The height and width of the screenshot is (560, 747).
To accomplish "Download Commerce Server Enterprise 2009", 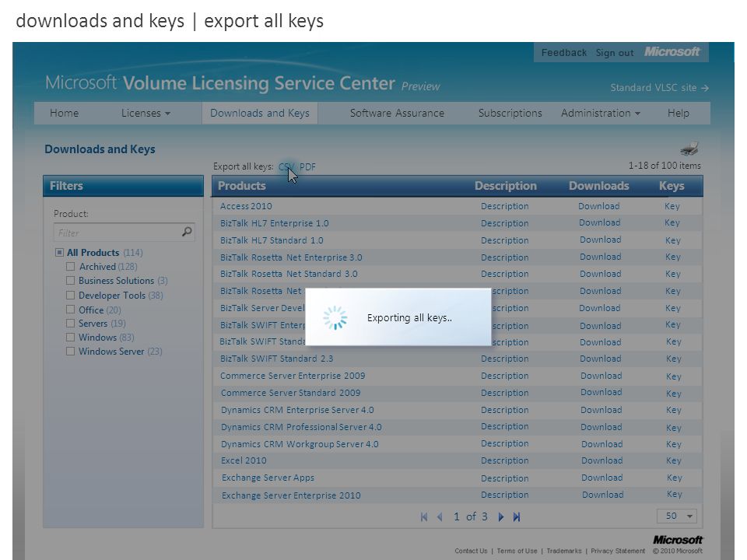I will click(x=601, y=376).
